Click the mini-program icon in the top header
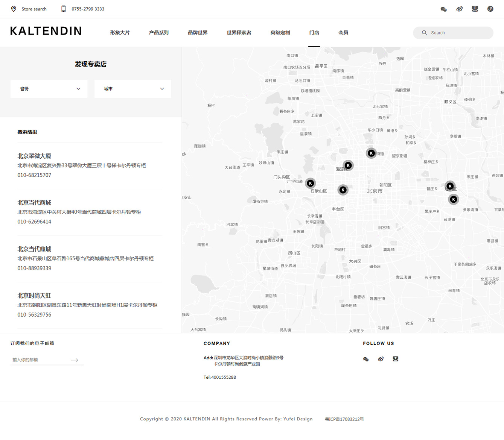This screenshot has width=504, height=440. [x=490, y=9]
